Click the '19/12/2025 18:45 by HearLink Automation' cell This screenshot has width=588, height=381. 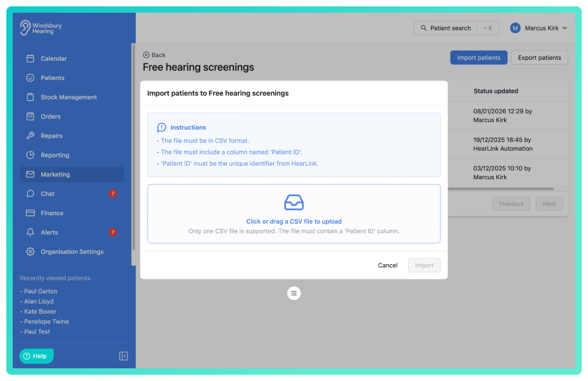[503, 144]
